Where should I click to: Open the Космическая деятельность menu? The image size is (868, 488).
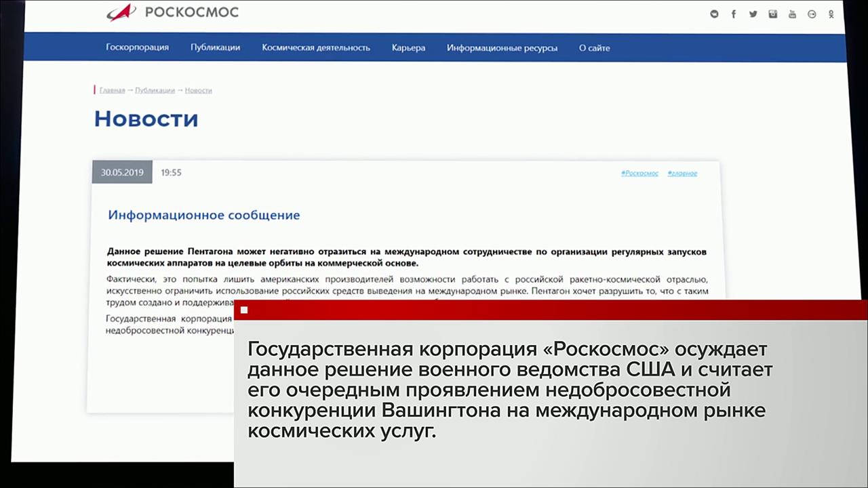point(316,47)
